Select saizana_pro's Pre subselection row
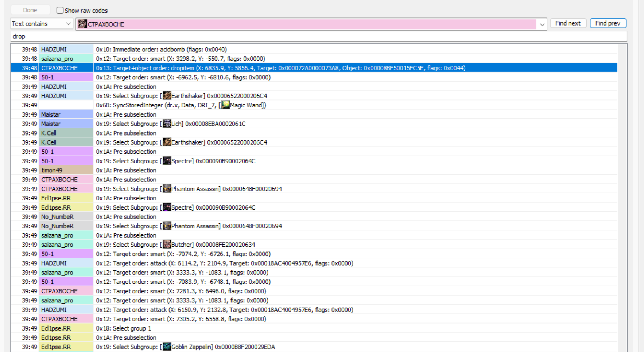The image size is (644, 352). (314, 235)
